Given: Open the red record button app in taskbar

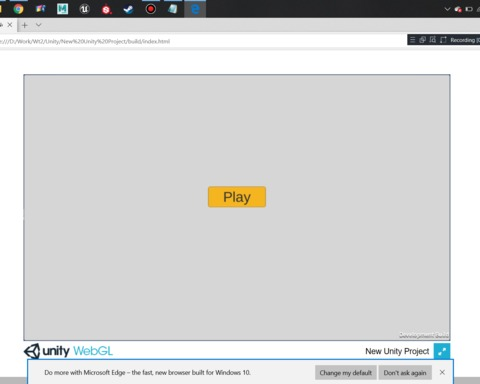Looking at the screenshot, I should 151,9.
